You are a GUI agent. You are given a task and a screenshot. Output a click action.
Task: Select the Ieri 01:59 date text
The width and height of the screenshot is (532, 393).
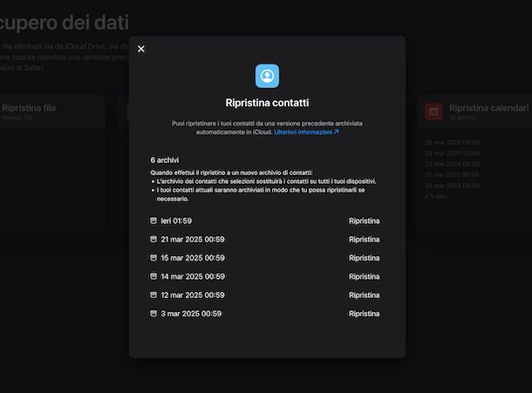[176, 221]
